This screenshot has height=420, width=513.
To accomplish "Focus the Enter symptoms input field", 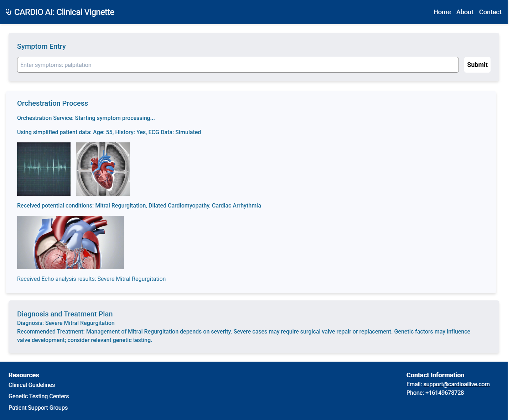I will 238,65.
